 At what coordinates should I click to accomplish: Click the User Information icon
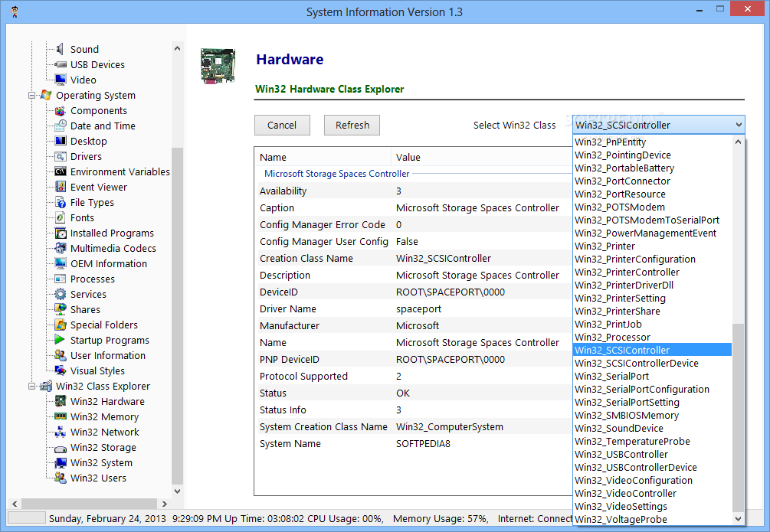point(61,355)
